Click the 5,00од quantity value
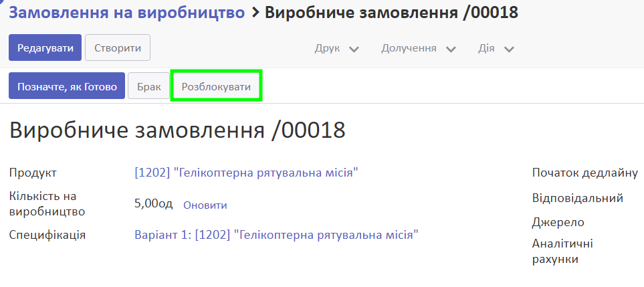This screenshot has width=644, height=287. [154, 203]
